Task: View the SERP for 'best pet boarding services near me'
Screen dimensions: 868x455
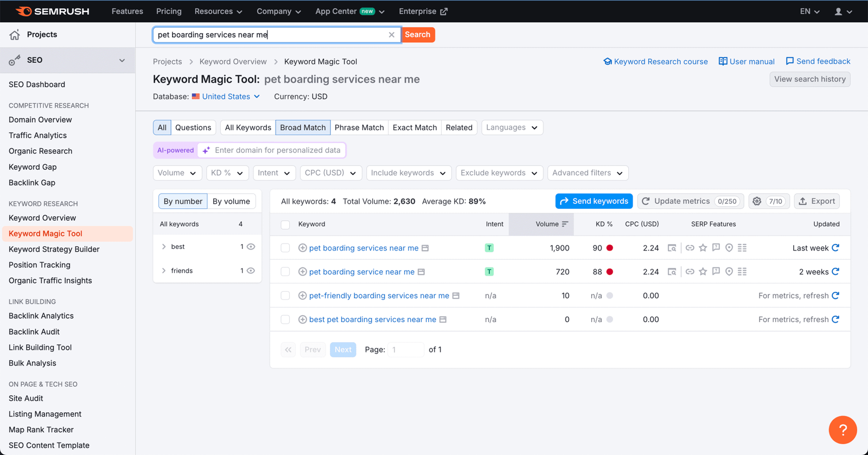Action: pos(443,319)
